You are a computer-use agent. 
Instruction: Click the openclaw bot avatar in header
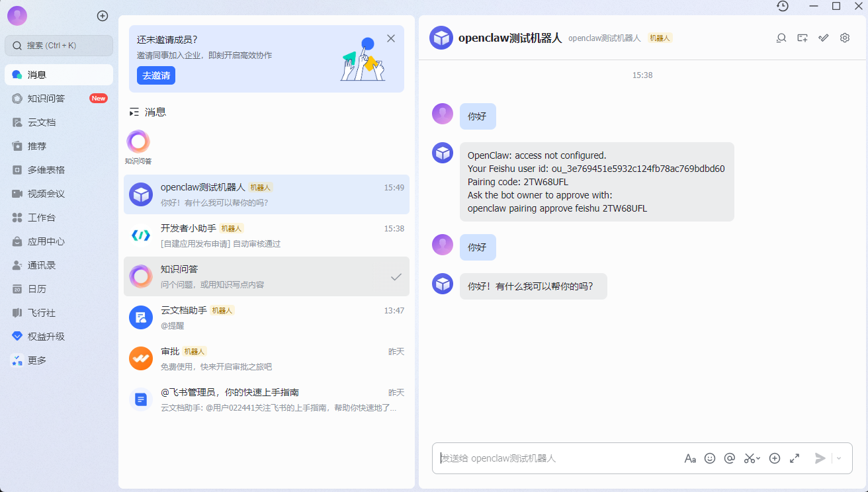[x=441, y=38]
